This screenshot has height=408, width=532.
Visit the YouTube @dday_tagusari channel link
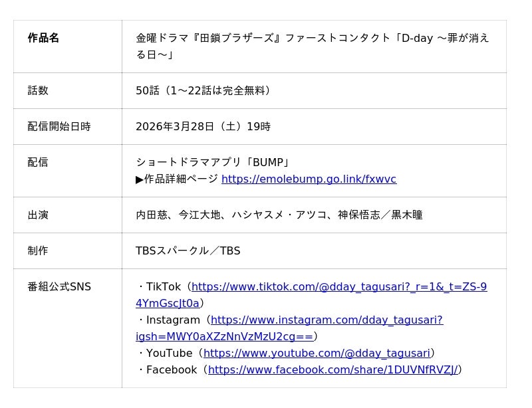[317, 354]
